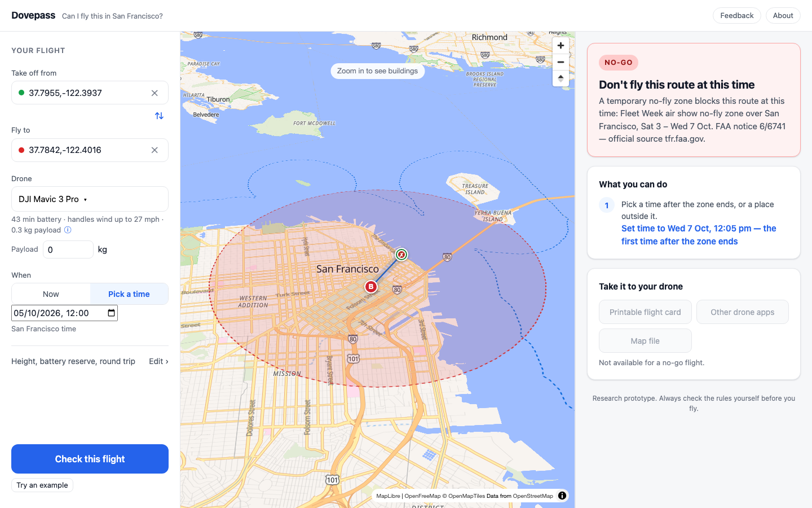Open the OpenFreeMap attribution link
This screenshot has height=508, width=812.
[x=422, y=496]
